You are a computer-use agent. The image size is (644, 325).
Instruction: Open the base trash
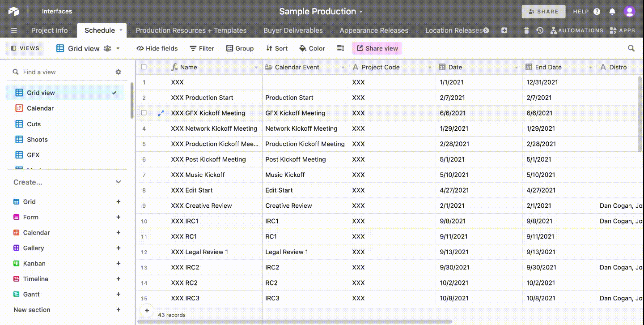pyautogui.click(x=526, y=30)
